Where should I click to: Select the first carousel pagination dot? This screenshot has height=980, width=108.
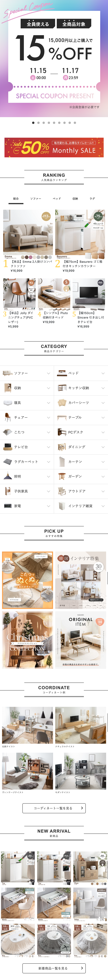tap(33, 123)
